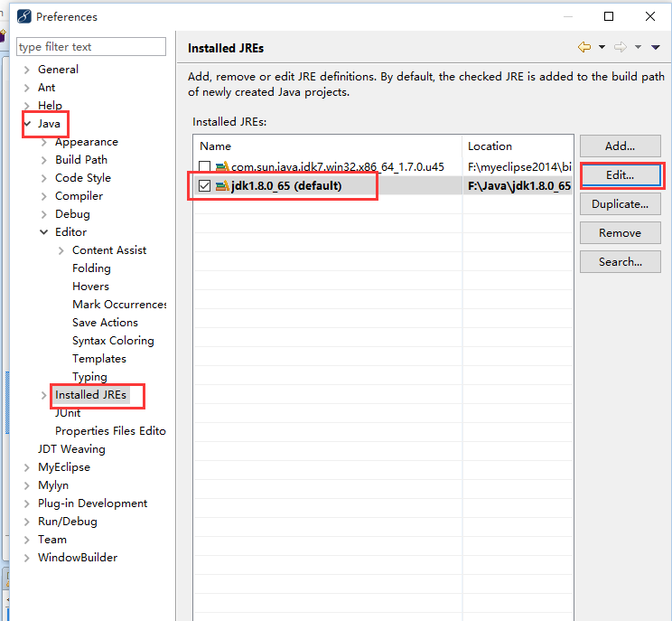This screenshot has height=621, width=672.
Task: Focus the type filter text field
Action: [x=91, y=47]
